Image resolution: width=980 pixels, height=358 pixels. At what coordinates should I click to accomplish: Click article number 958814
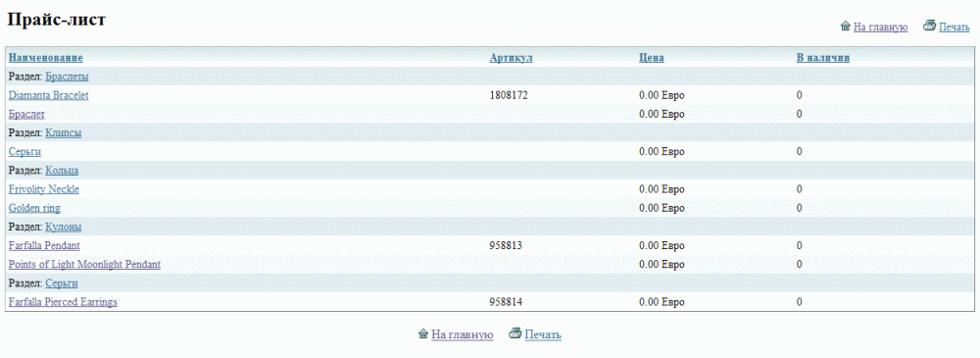(507, 302)
